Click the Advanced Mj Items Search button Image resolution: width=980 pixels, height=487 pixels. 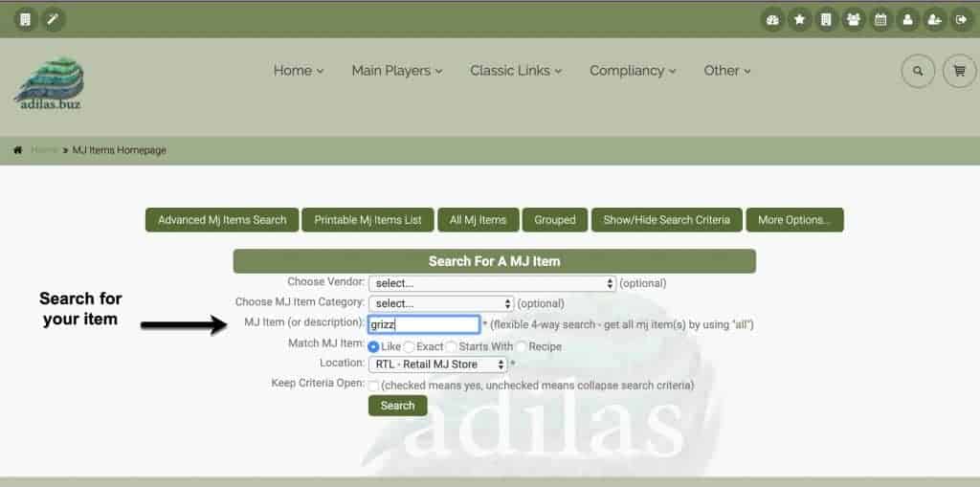pos(222,220)
